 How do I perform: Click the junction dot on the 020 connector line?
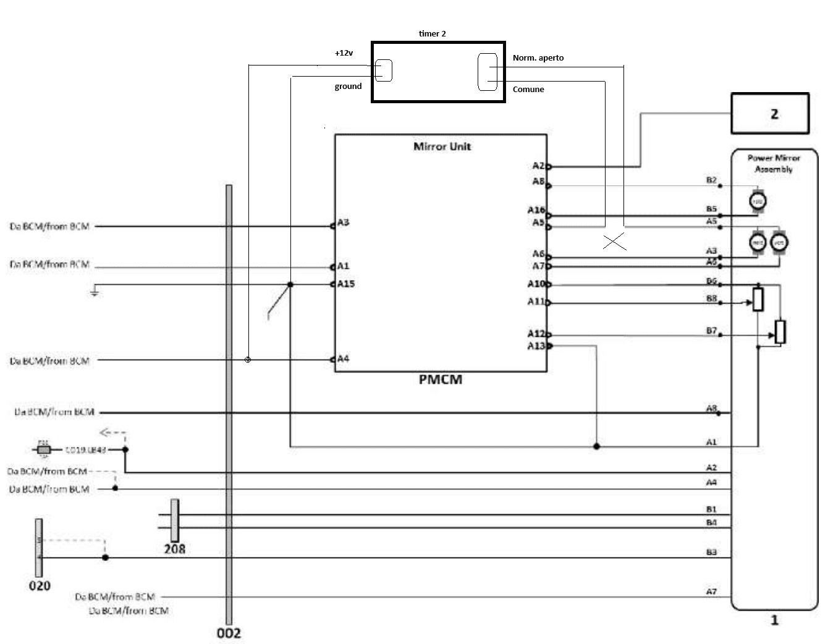click(105, 557)
